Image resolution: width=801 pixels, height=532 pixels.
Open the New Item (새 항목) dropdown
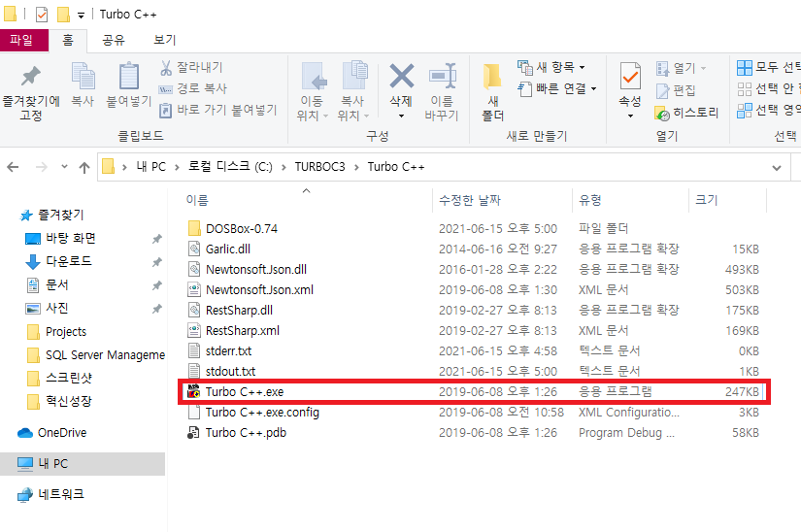click(551, 67)
